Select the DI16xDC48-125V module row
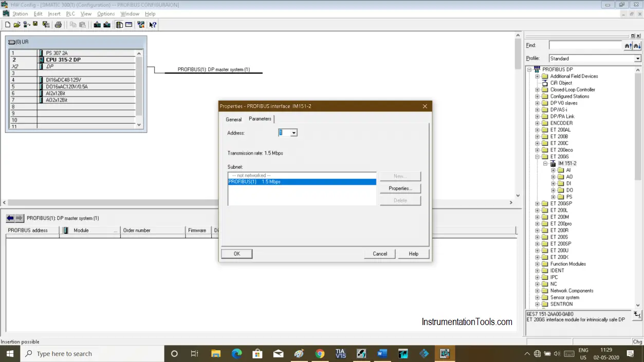644x362 pixels. point(72,80)
